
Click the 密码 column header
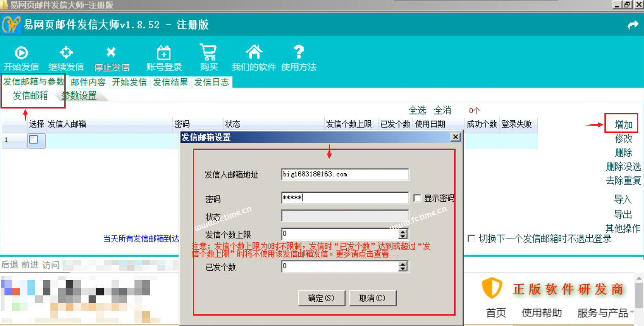pos(198,124)
